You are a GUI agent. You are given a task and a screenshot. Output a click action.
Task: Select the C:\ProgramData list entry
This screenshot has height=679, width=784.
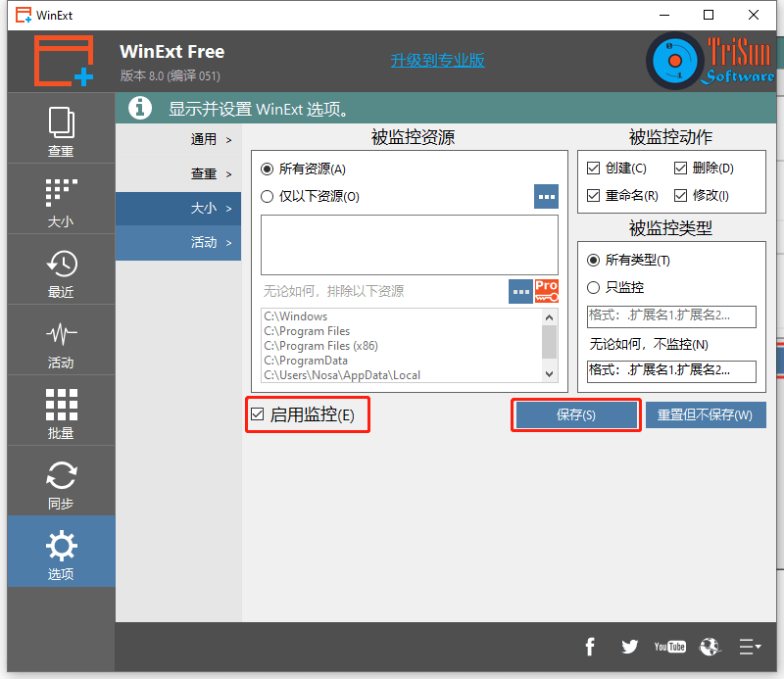[306, 361]
